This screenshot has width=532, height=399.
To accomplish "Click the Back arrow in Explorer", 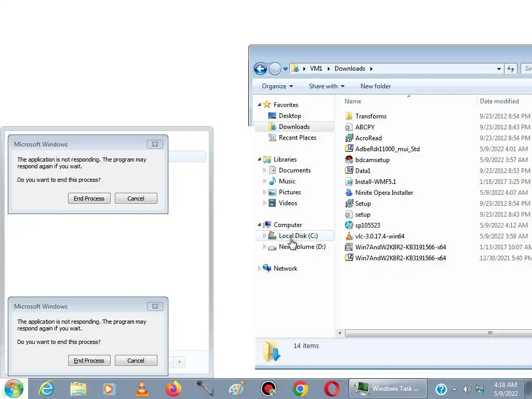I will (x=261, y=69).
